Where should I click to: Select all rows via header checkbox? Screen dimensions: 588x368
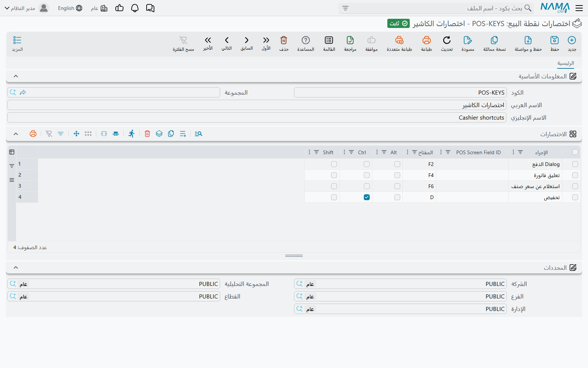(575, 152)
